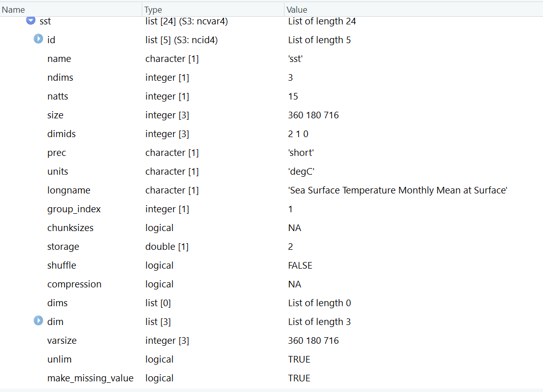Screen dimensions: 543x392
Task: Collapse the sst list node
Action: (30, 21)
